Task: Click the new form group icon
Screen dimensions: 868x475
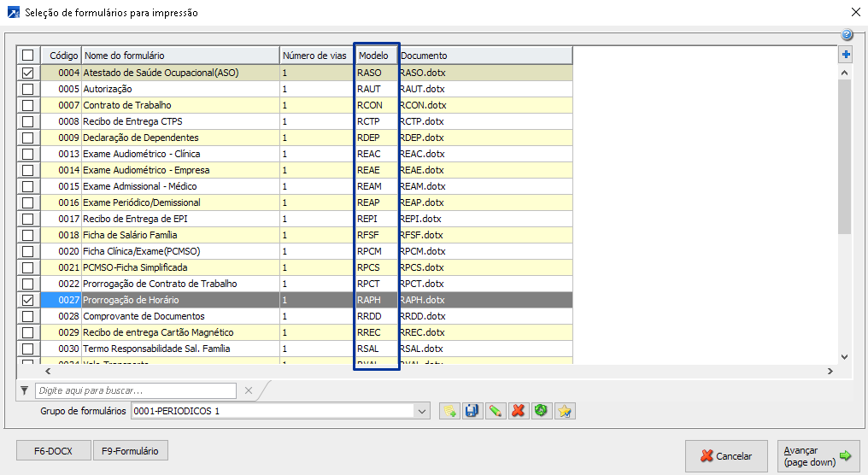Action: [x=449, y=411]
